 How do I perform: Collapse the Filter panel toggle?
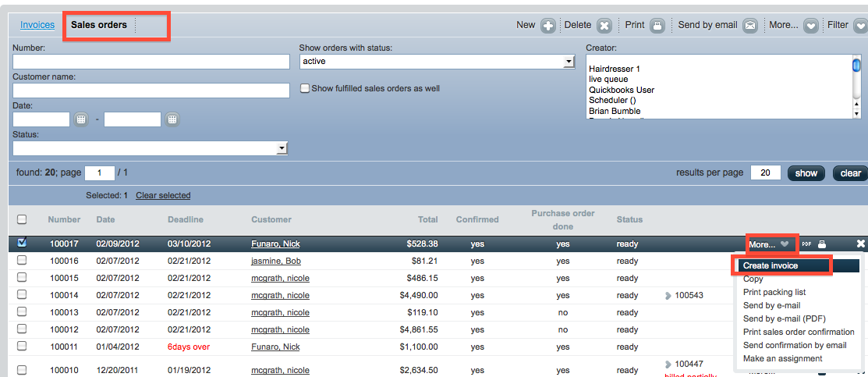click(861, 26)
